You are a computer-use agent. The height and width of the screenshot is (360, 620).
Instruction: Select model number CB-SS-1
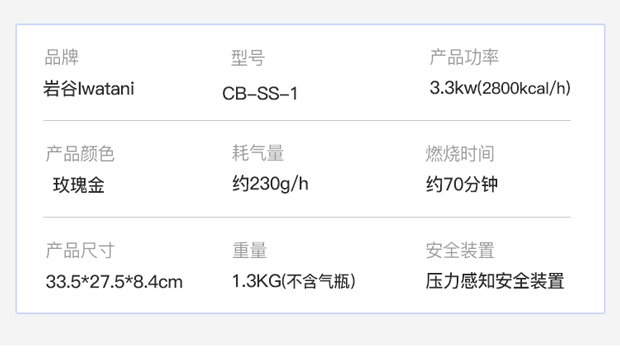[x=260, y=94]
